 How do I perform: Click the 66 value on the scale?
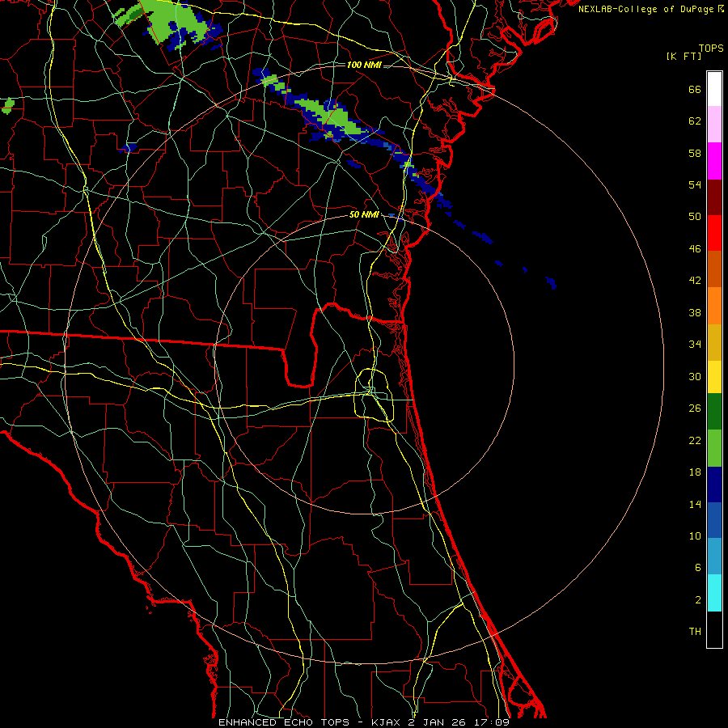[695, 89]
